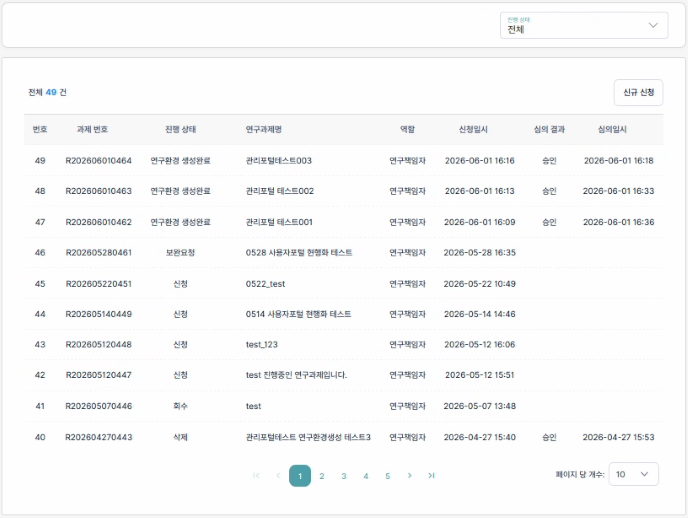Click the 역할 column header
688x518 pixels.
click(x=407, y=129)
